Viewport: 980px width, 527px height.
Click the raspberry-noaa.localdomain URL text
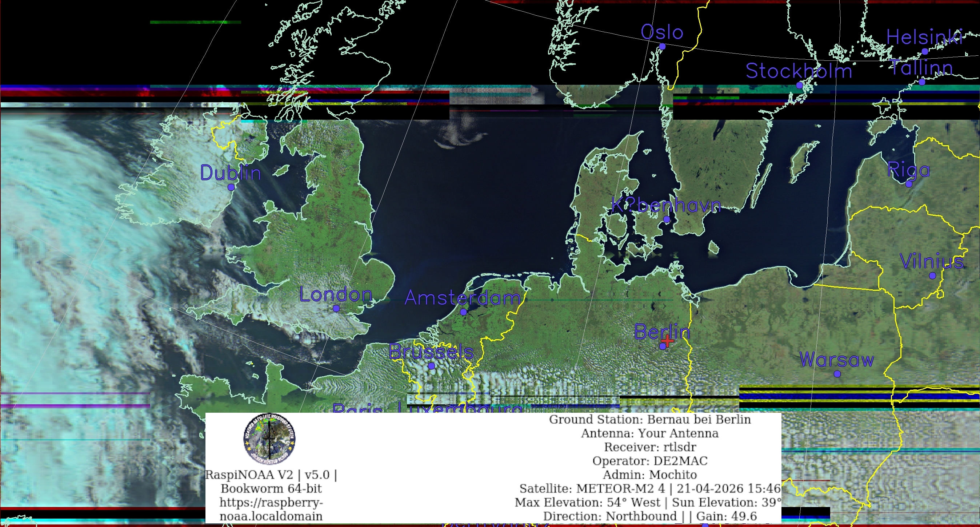point(271,509)
